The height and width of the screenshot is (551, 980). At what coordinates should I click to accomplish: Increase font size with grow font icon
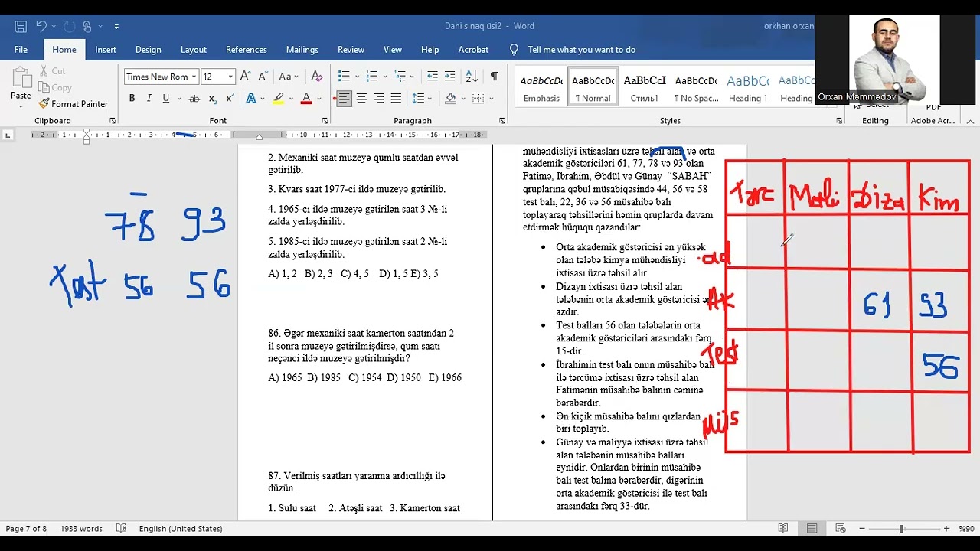click(245, 77)
